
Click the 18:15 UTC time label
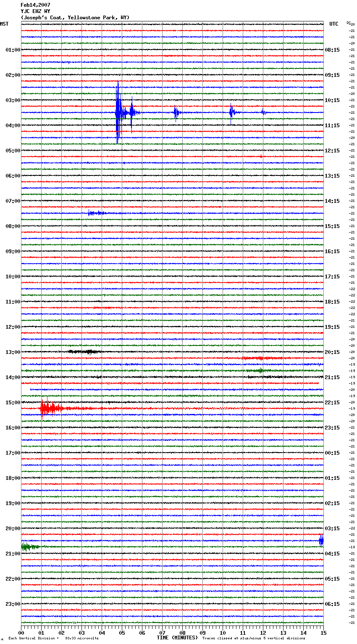click(332, 302)
